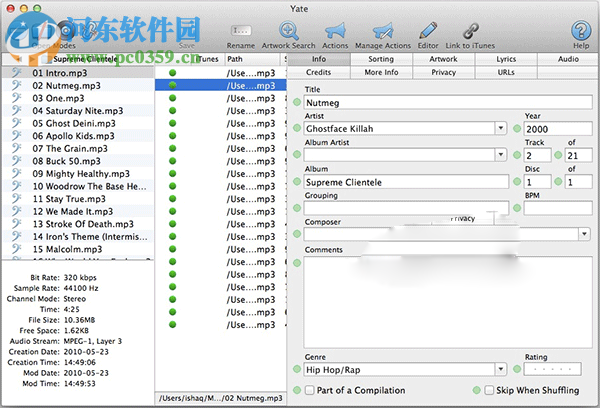The height and width of the screenshot is (408, 600).
Task: Click the Track number field showing 2
Action: point(538,155)
